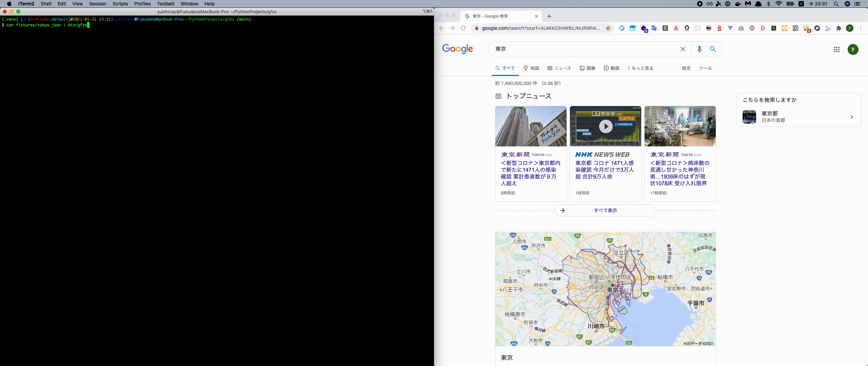The width and height of the screenshot is (868, 366).
Task: Open the 設定 settings menu
Action: (686, 68)
